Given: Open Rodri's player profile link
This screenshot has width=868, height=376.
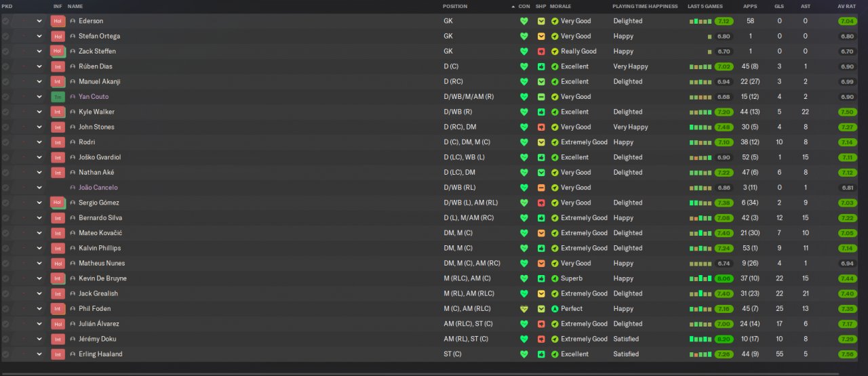Looking at the screenshot, I should (87, 142).
